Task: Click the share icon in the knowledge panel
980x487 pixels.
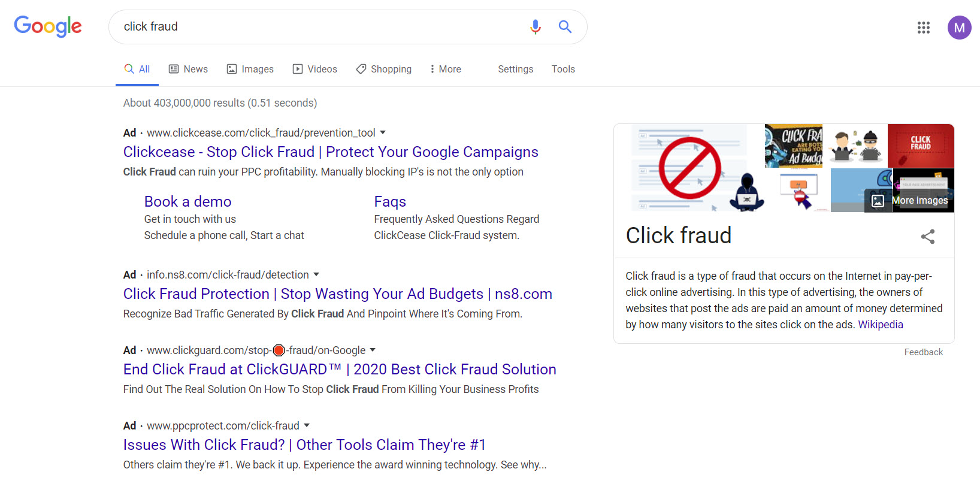Action: pos(927,237)
